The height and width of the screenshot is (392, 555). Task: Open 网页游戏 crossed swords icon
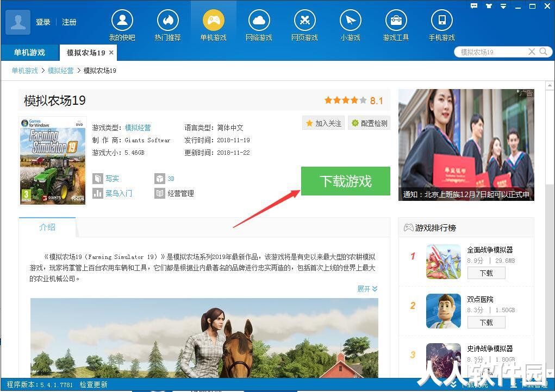pyautogui.click(x=305, y=20)
